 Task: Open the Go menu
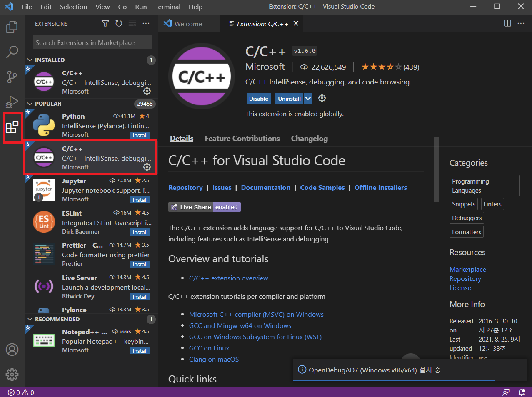(x=122, y=7)
